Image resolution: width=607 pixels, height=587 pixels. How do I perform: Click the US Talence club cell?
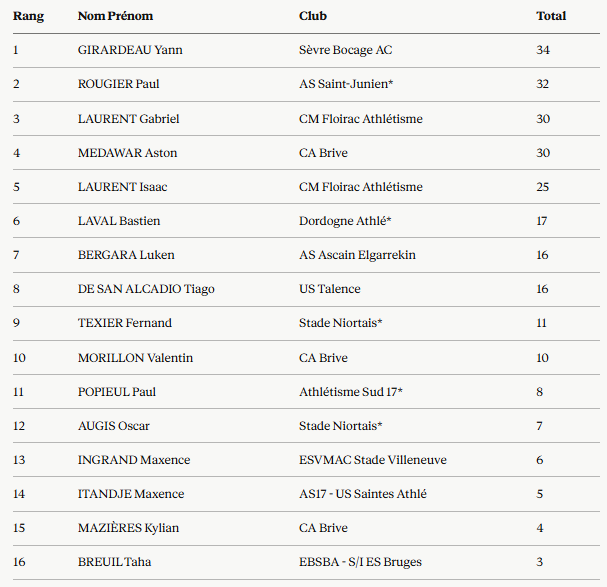(329, 289)
